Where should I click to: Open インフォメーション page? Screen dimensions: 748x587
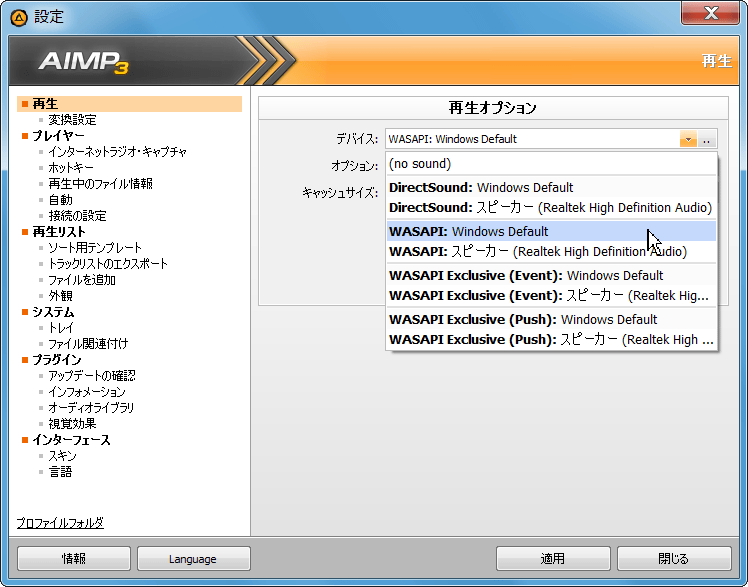tap(87, 391)
